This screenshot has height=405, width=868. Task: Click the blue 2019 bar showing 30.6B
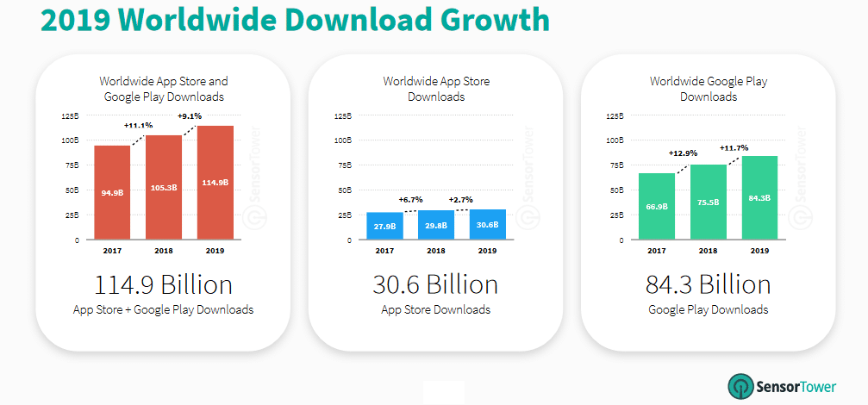coord(487,224)
